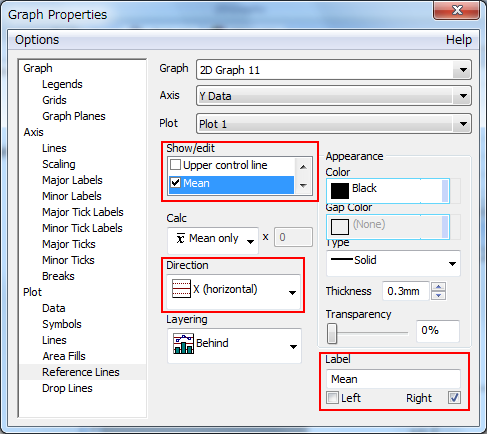Toggle the Right label checkbox
Image resolution: width=487 pixels, height=434 pixels.
[x=454, y=397]
